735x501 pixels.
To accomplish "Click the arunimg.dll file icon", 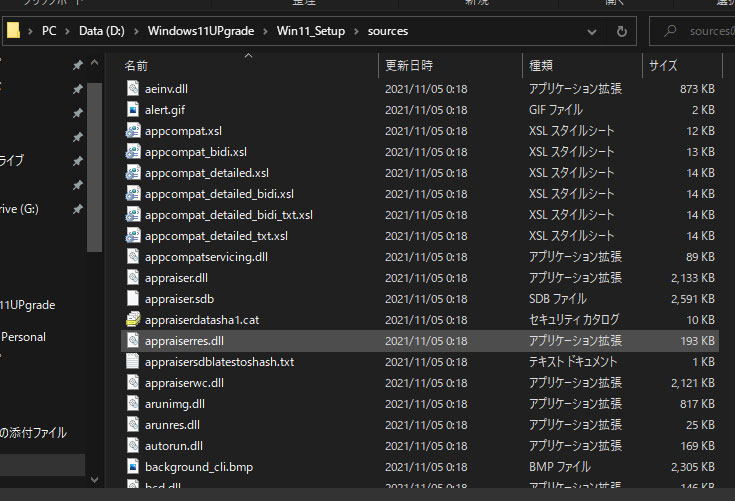I will 133,404.
